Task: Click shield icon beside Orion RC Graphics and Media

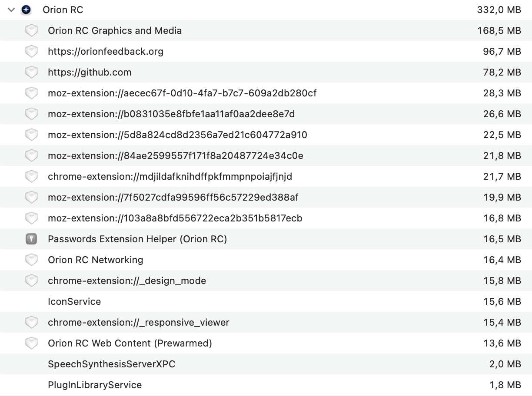Action: pyautogui.click(x=31, y=30)
